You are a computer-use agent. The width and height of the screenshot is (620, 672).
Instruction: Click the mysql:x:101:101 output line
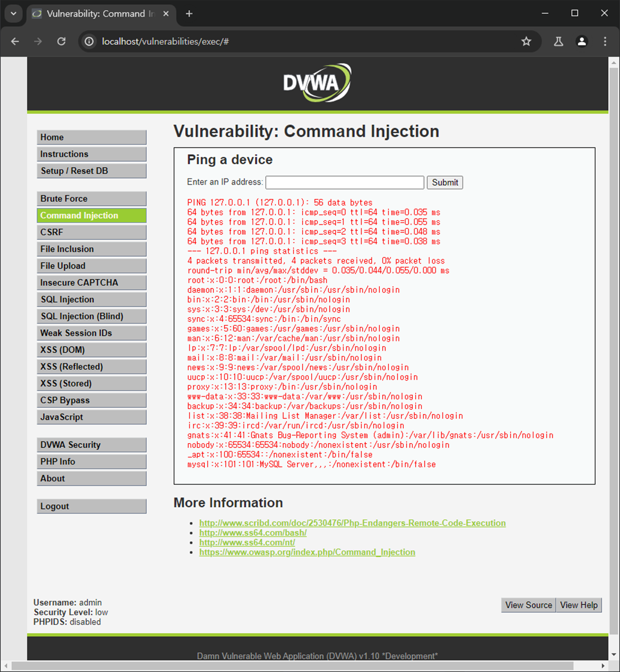pos(312,464)
